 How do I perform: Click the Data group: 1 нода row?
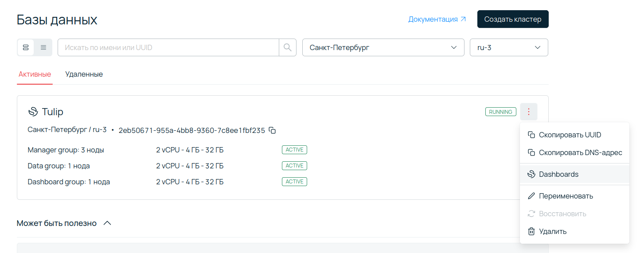(59, 166)
